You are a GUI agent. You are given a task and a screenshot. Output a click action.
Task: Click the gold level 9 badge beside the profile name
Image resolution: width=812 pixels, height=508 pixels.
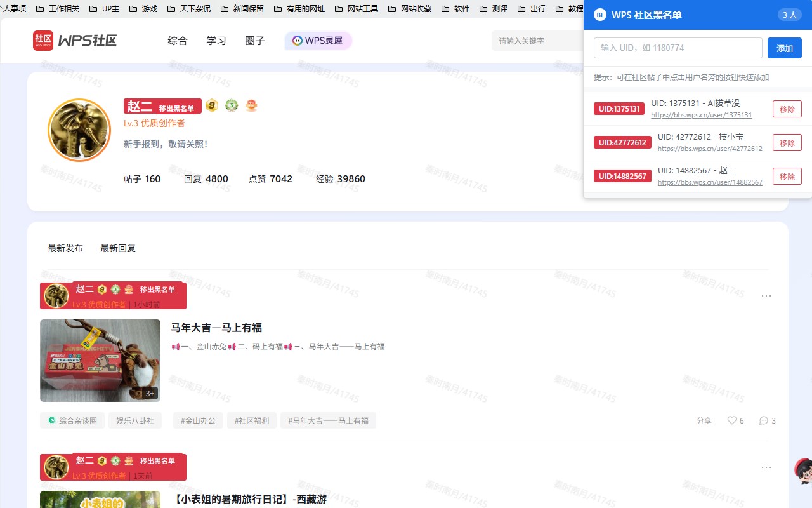tap(212, 105)
